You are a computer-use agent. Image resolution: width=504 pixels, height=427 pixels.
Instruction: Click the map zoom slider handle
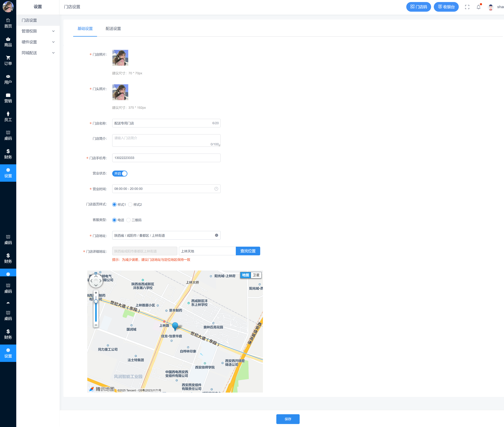[96, 301]
